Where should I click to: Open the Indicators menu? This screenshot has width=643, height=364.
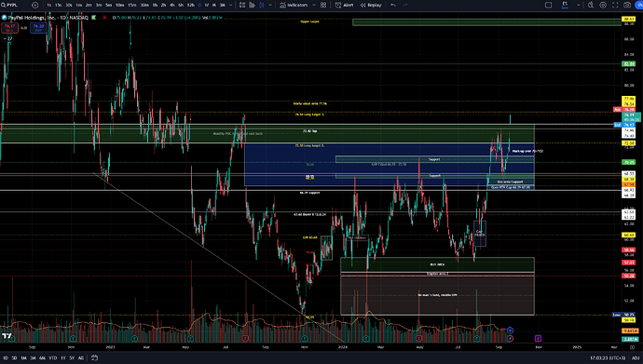[294, 5]
